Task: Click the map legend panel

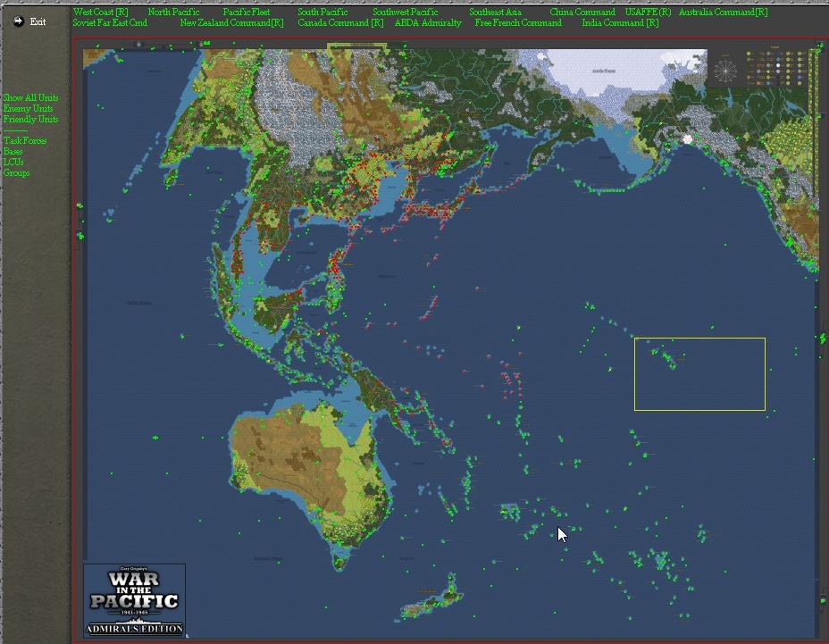Action: [x=776, y=65]
